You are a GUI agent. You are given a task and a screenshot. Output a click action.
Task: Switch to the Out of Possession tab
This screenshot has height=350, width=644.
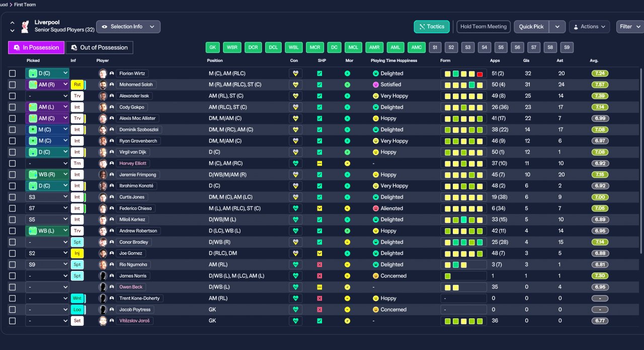(x=99, y=47)
